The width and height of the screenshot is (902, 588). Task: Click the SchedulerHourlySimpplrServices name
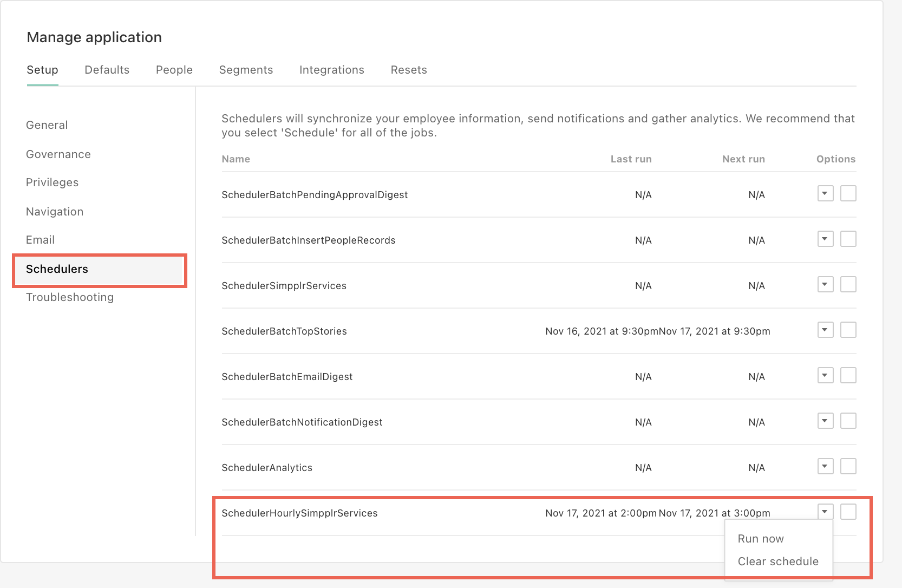coord(299,513)
